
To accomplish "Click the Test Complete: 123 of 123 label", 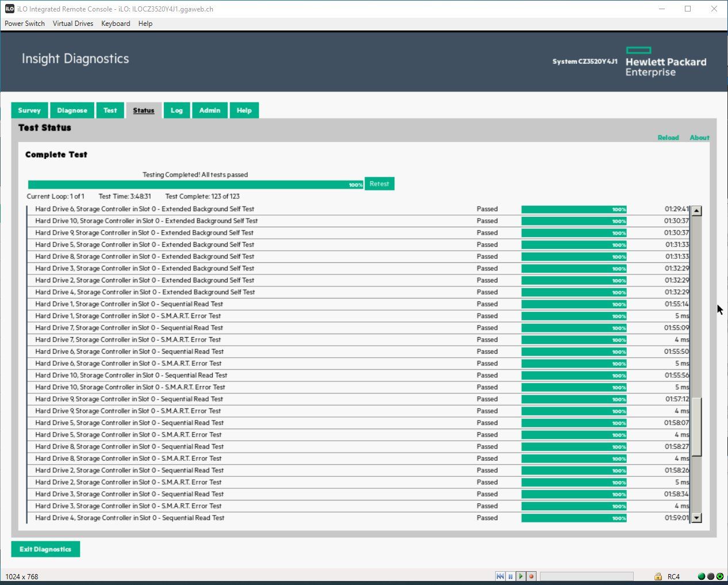I will 202,197.
